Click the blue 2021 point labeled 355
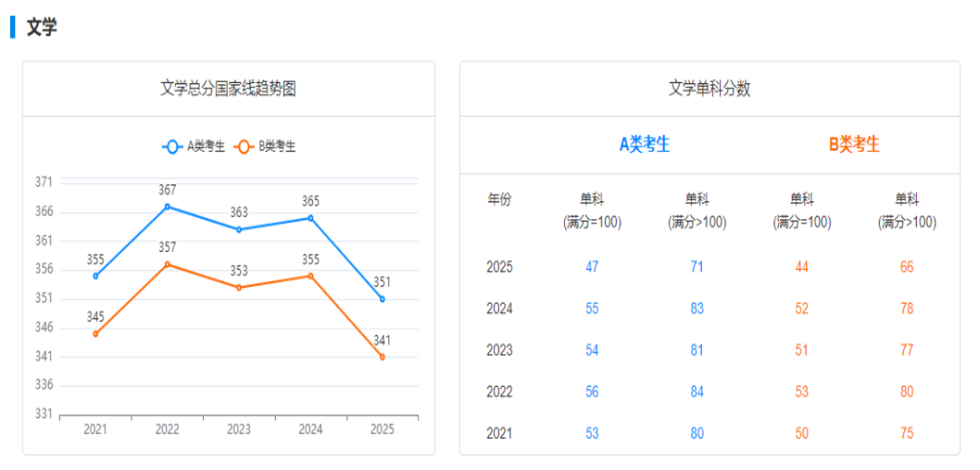 point(96,276)
